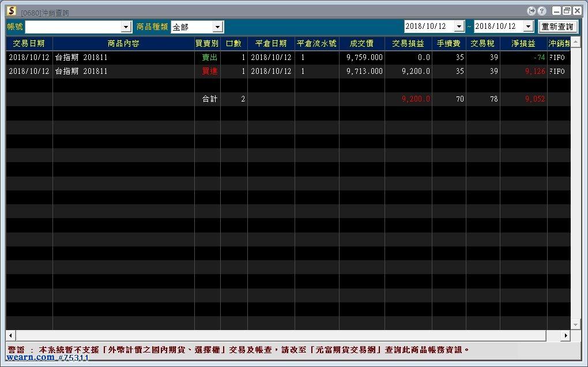Expand the 帳號 account dropdown
Viewport: 588px width, 367px height.
(x=126, y=27)
